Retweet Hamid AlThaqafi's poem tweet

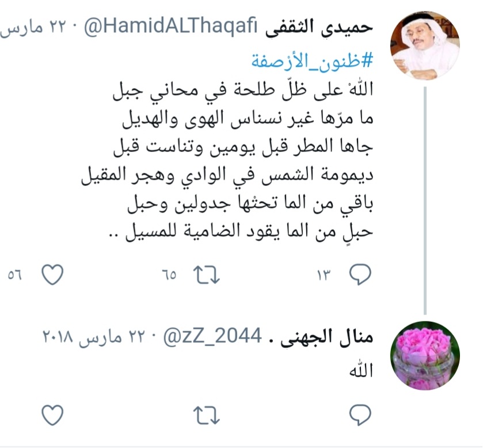coord(207,274)
